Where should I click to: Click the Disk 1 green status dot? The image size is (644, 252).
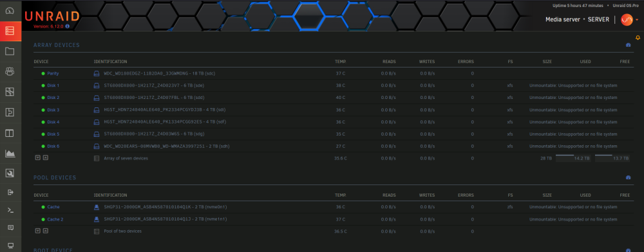pyautogui.click(x=43, y=85)
